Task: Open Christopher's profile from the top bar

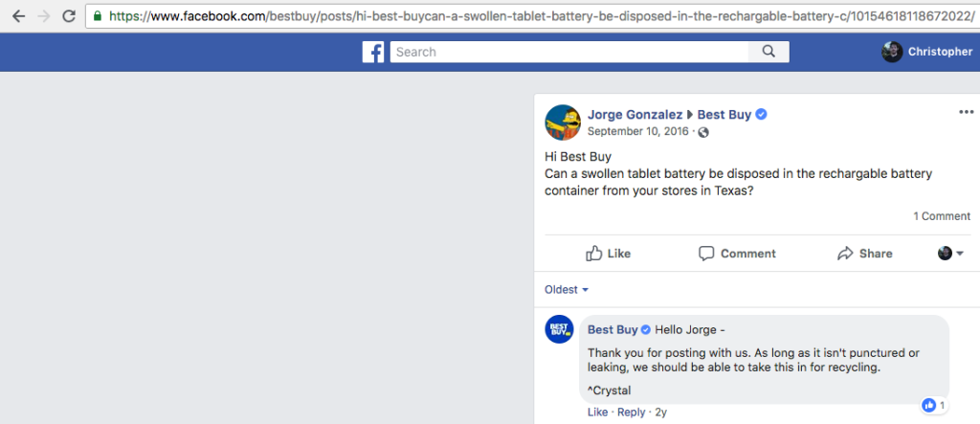Action: click(x=940, y=52)
